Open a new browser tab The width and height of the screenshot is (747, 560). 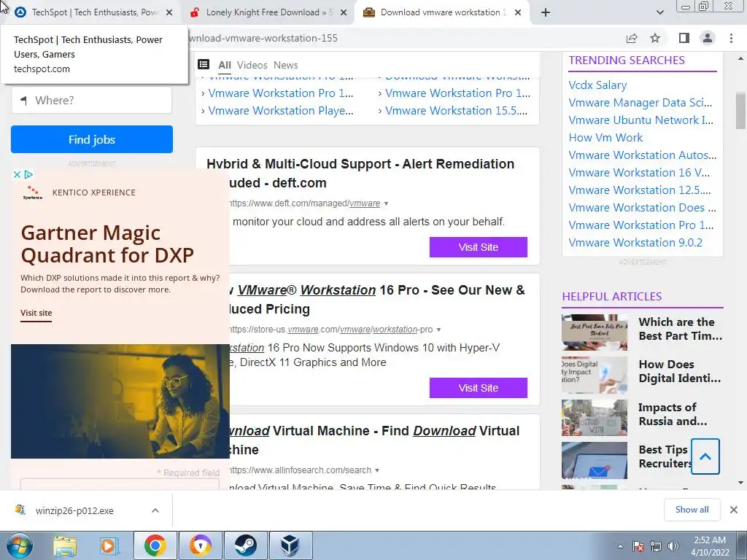tap(546, 13)
